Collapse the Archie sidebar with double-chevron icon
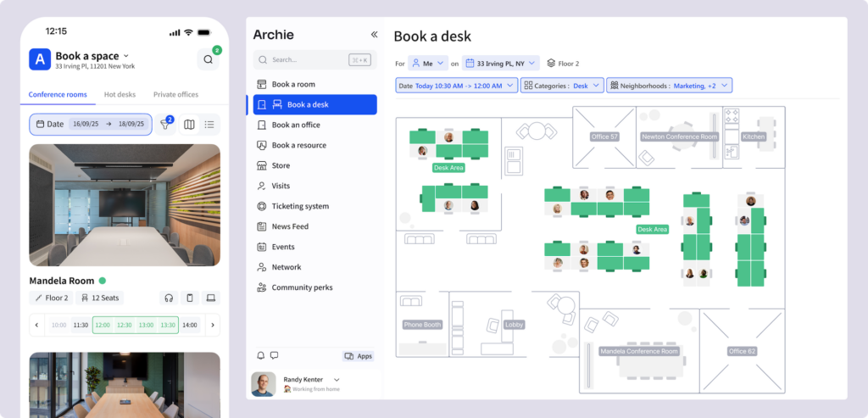The image size is (868, 418). (374, 34)
